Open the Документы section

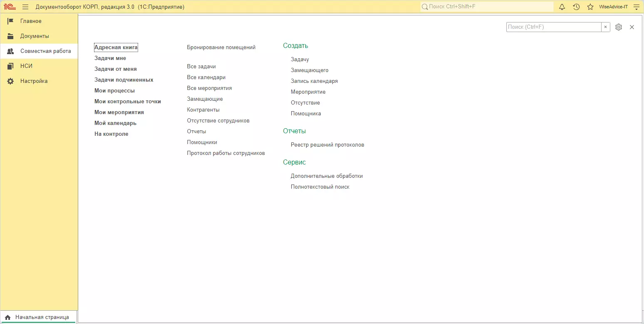tap(39, 36)
